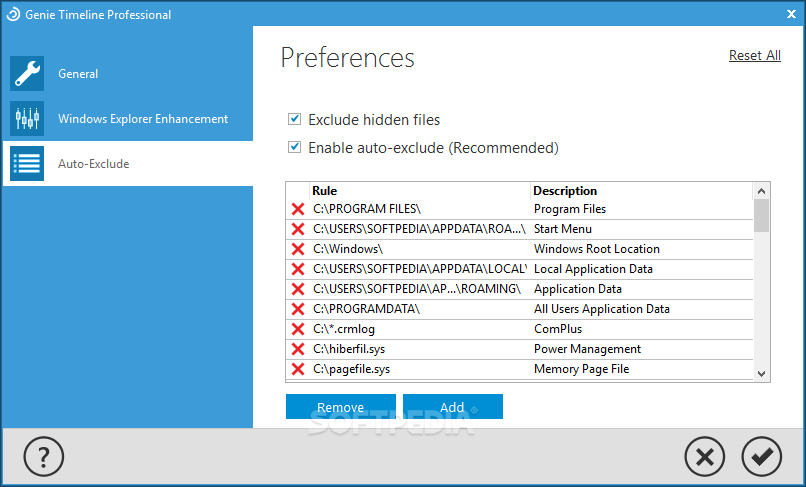
Task: Confirm preferences with checkmark icon
Action: 762,456
